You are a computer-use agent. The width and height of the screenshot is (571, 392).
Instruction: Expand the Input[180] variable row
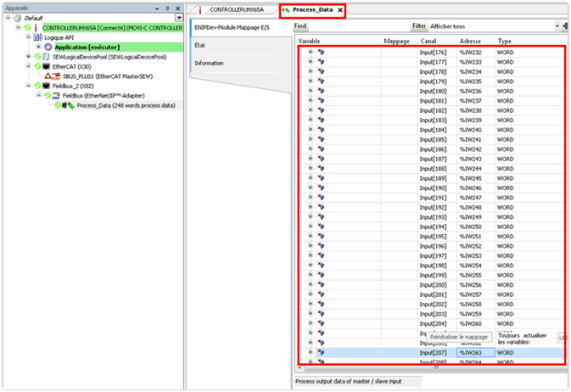[311, 92]
